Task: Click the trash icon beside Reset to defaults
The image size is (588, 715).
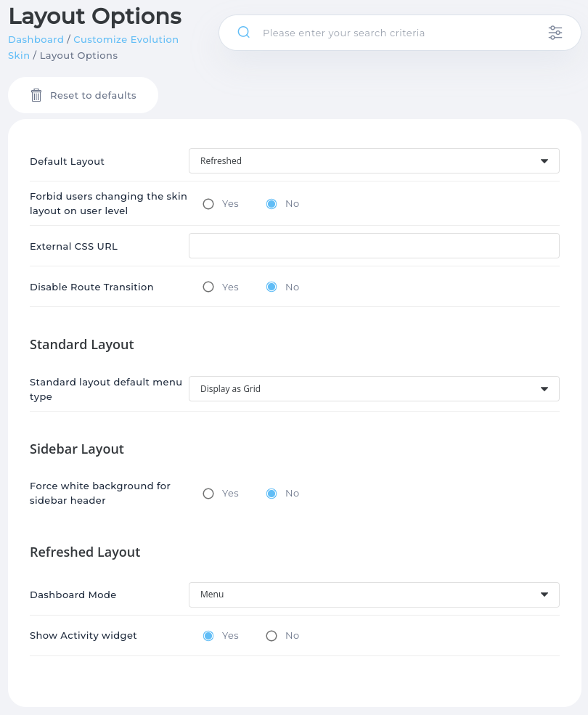Action: point(36,94)
